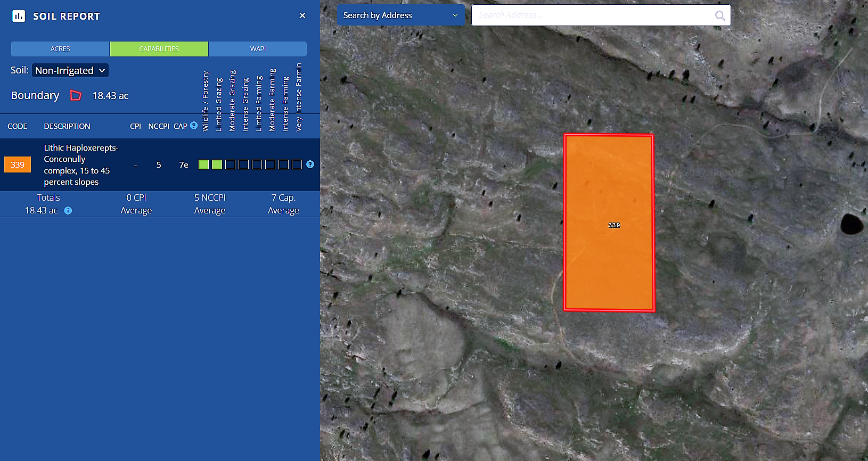Image resolution: width=868 pixels, height=461 pixels.
Task: Open the Non-Irrigated soil dropdown
Action: click(70, 70)
